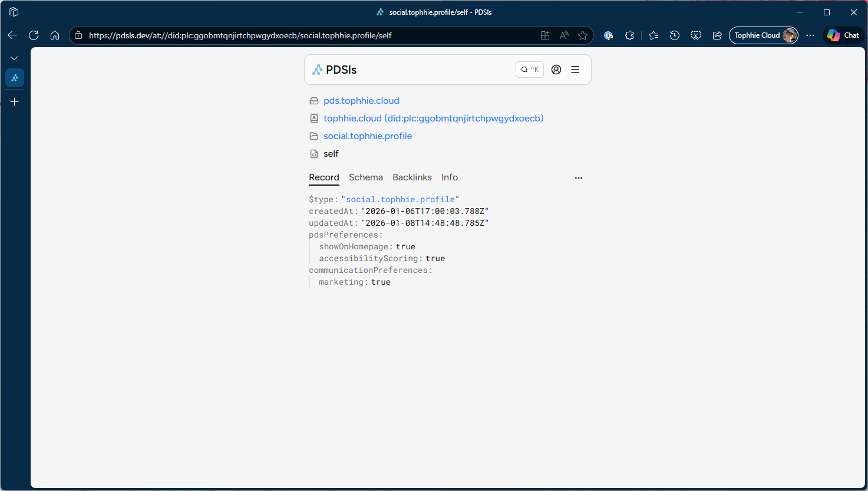Add this page to browser favorites
868x491 pixels.
(x=583, y=35)
